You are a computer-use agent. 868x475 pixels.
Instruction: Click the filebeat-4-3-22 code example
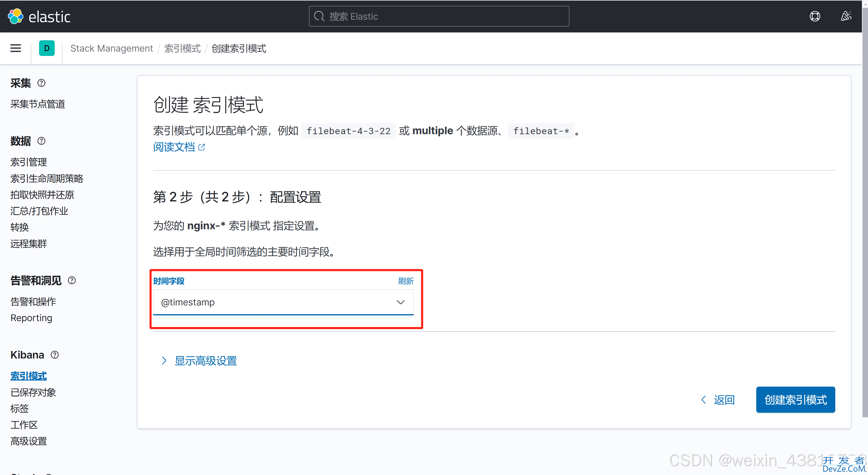coord(348,131)
